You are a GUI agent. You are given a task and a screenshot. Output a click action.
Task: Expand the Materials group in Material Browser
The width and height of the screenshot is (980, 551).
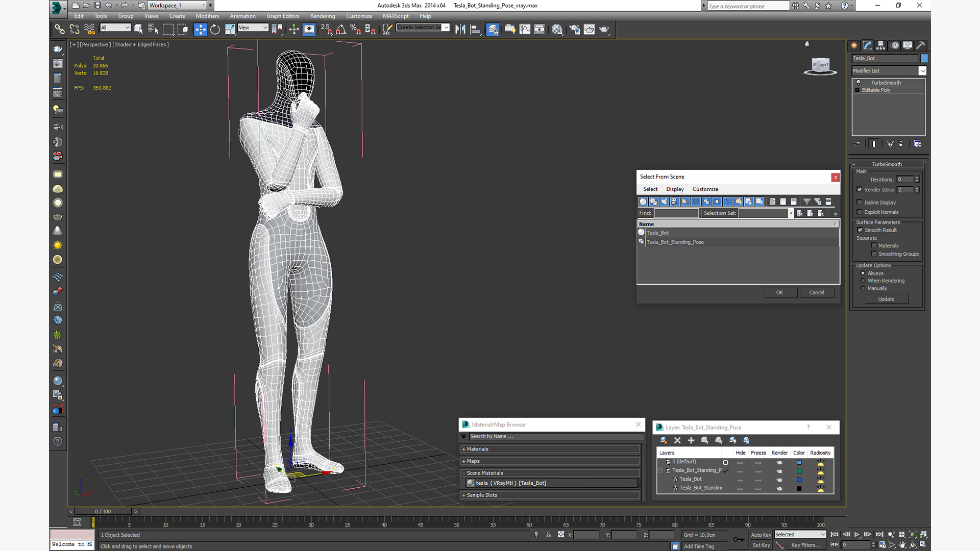550,449
